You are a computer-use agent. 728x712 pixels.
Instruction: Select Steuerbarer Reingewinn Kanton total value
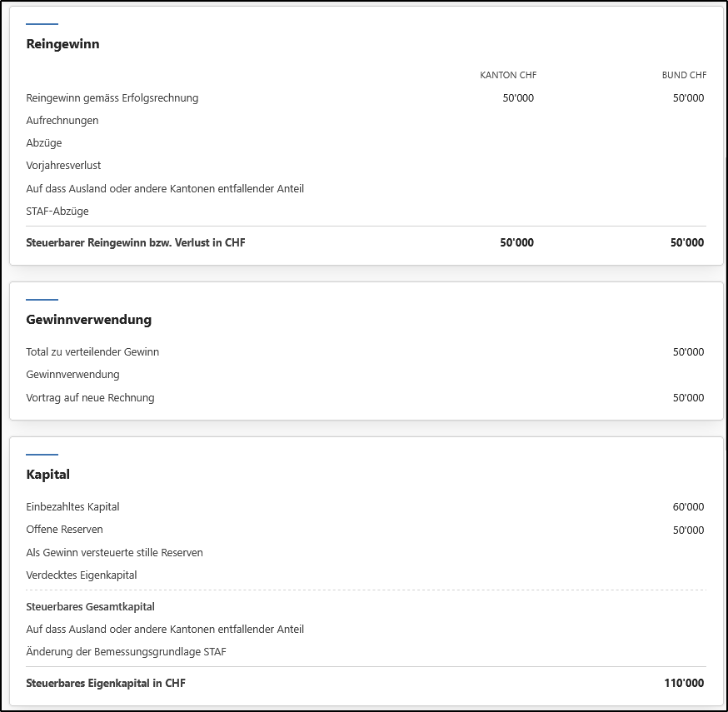point(516,243)
